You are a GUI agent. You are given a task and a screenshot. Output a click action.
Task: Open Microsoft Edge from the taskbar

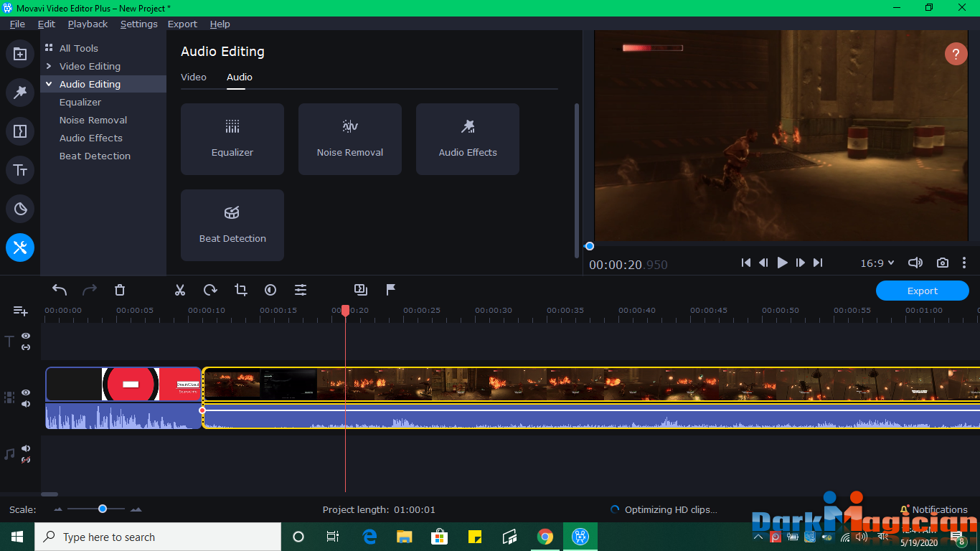pyautogui.click(x=369, y=537)
